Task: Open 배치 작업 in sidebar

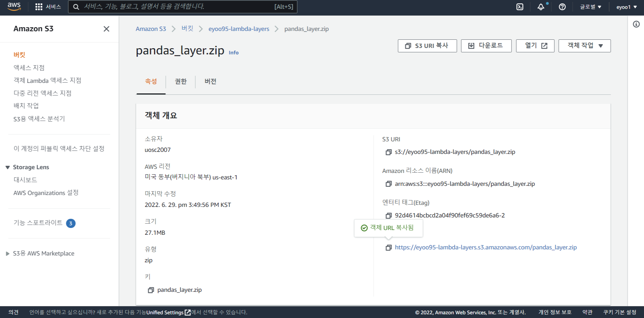Action: tap(26, 106)
